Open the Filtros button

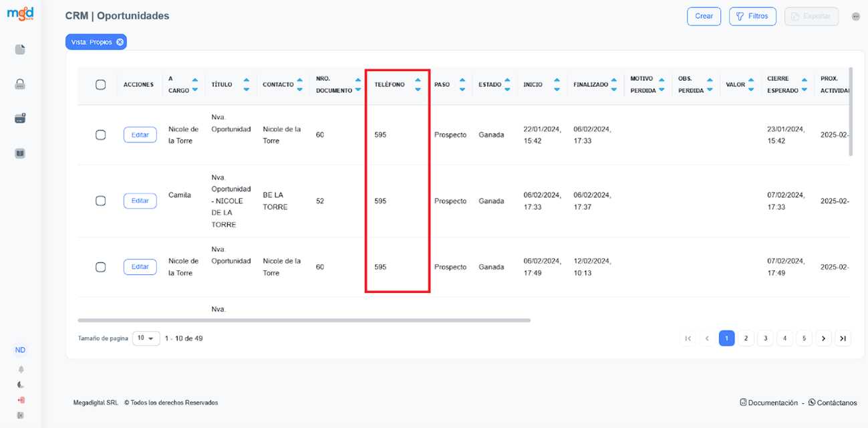752,17
